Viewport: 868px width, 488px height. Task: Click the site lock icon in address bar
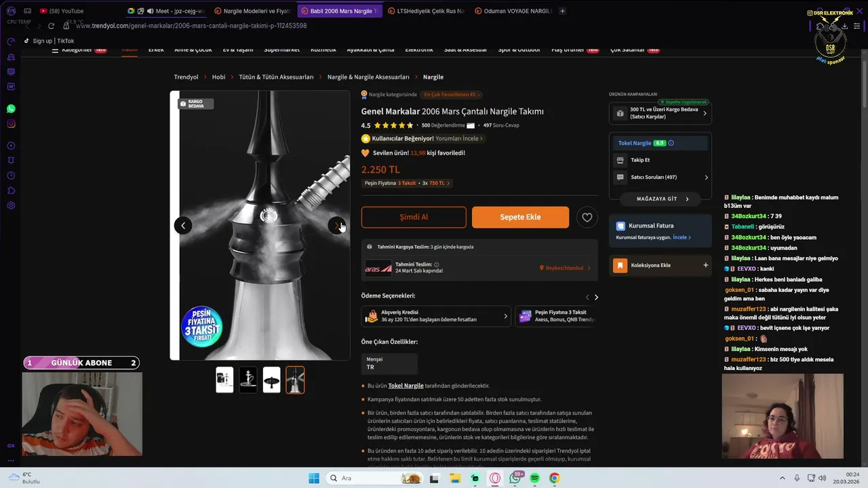coord(66,26)
